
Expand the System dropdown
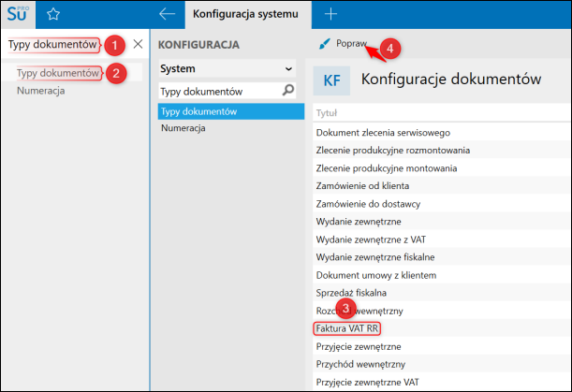[288, 68]
